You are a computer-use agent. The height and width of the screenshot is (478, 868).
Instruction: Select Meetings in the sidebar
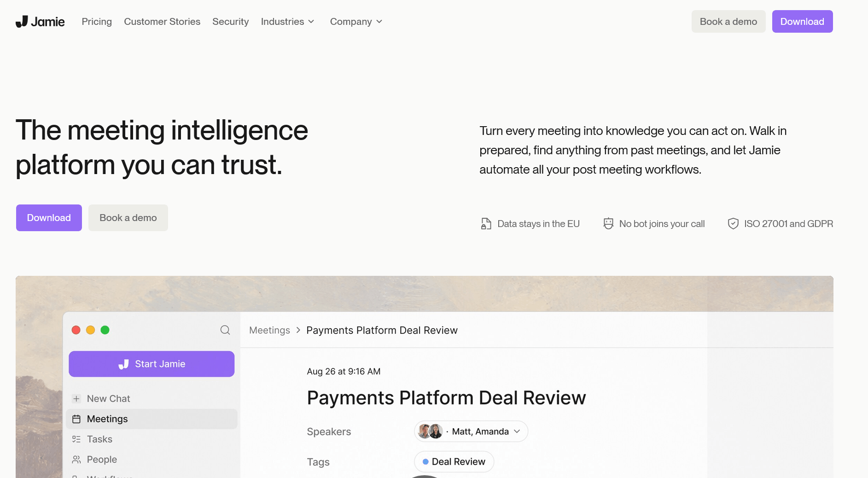[151, 419]
